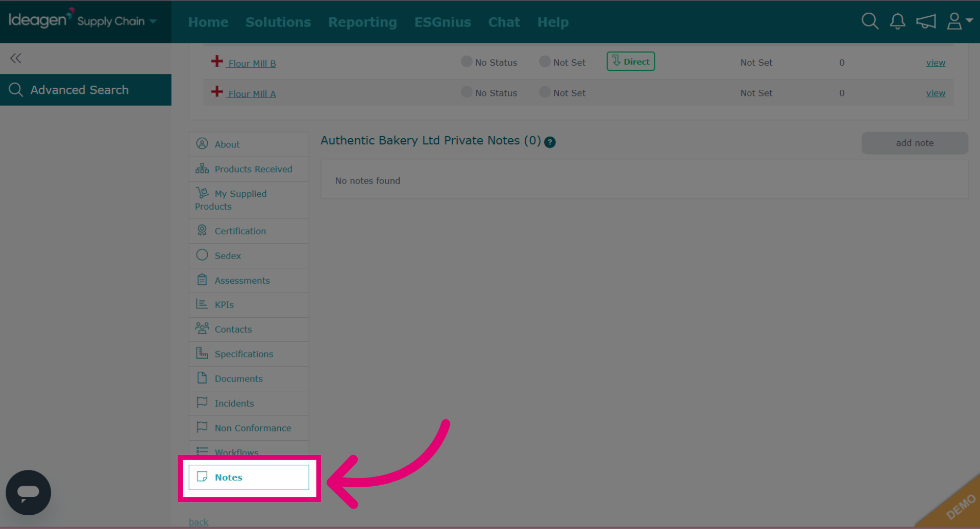Open Help menu
The width and height of the screenshot is (980, 529).
click(553, 22)
